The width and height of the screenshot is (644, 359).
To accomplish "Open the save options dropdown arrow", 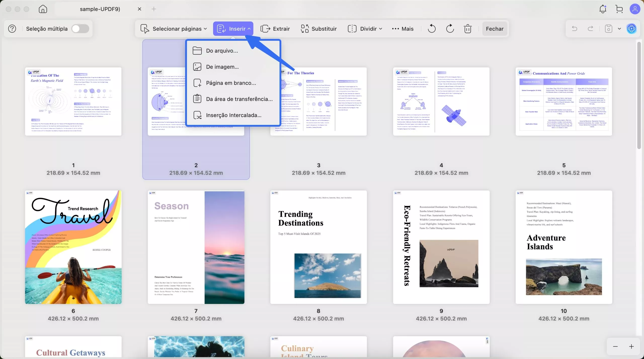I will [x=619, y=29].
